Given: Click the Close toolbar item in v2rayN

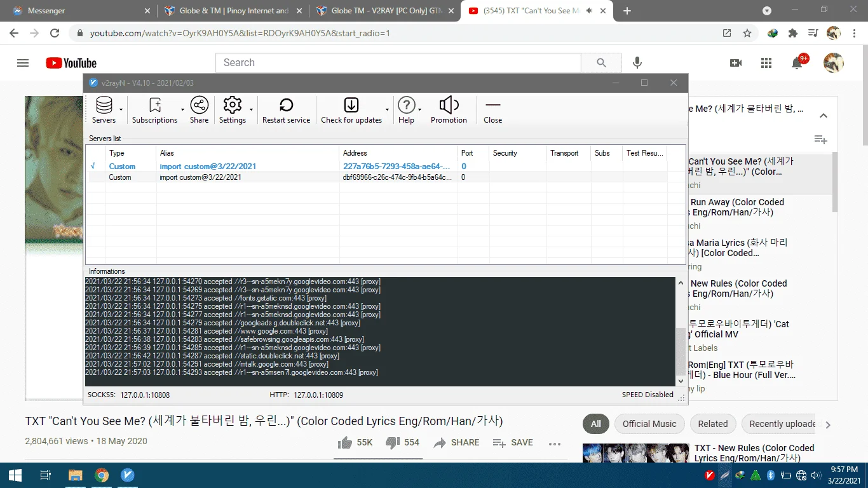Looking at the screenshot, I should tap(492, 111).
